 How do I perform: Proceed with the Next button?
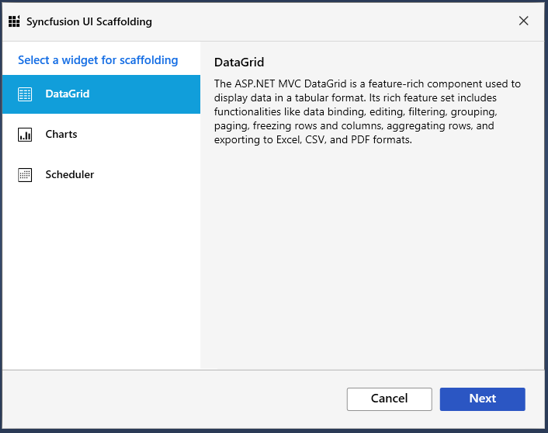[482, 399]
